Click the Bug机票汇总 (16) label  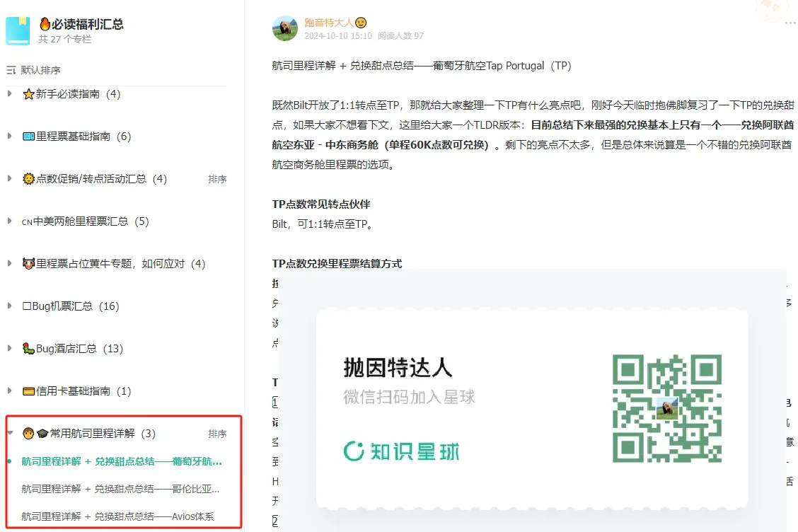(x=71, y=306)
